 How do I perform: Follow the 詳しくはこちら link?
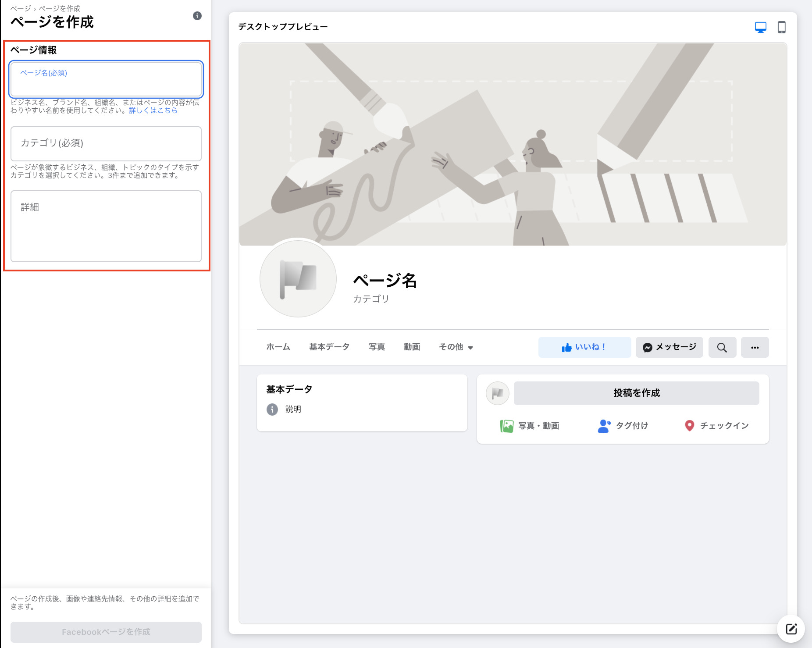(x=153, y=110)
